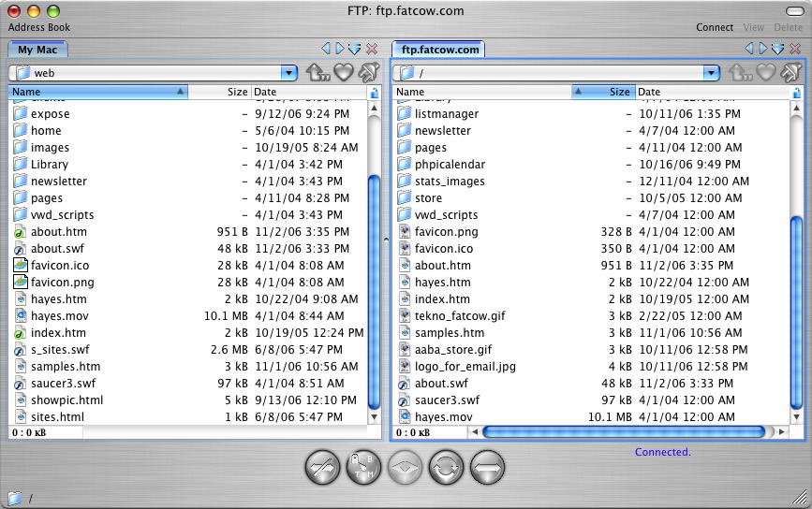Image resolution: width=812 pixels, height=509 pixels.
Task: Click the Connect button
Action: click(714, 27)
